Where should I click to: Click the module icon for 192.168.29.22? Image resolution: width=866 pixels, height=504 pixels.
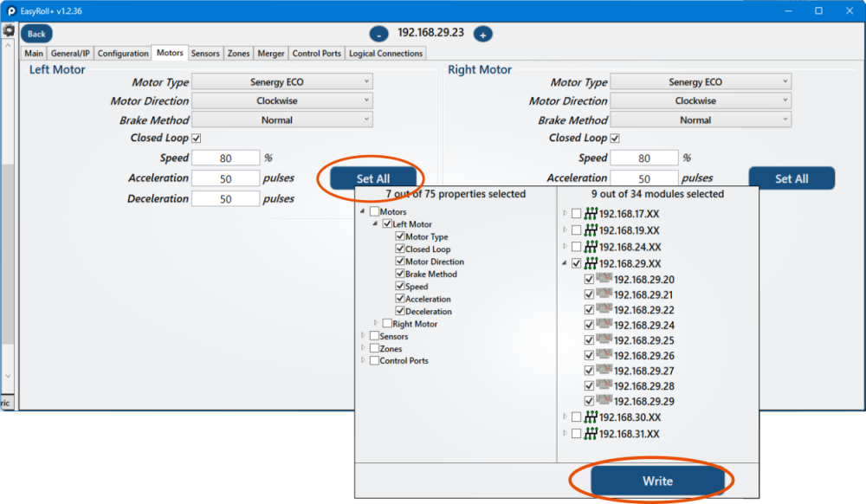click(x=604, y=308)
